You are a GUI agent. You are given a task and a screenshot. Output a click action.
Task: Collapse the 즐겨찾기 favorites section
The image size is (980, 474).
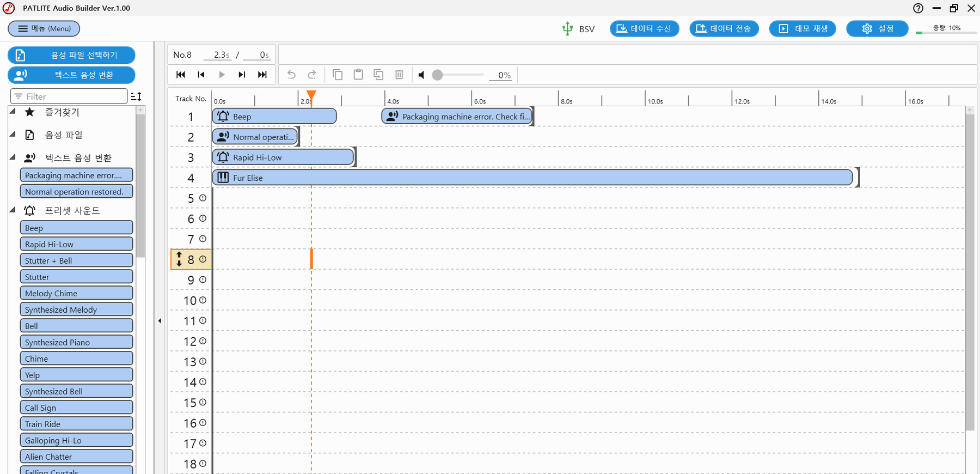click(x=13, y=111)
